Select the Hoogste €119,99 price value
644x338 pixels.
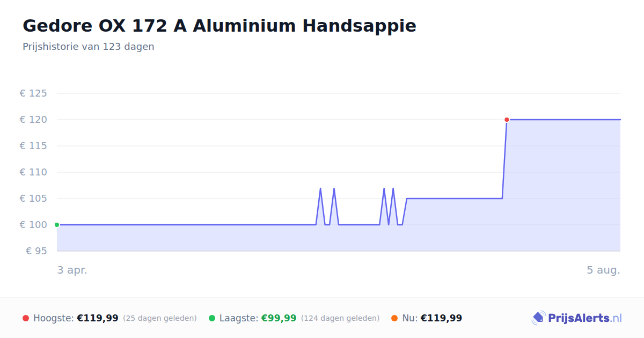[x=98, y=318]
